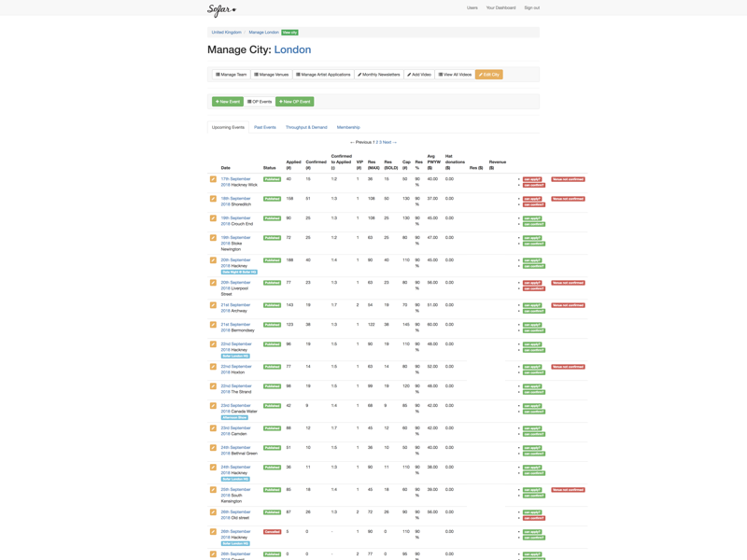Open Manage Artist Applications

pos(323,75)
